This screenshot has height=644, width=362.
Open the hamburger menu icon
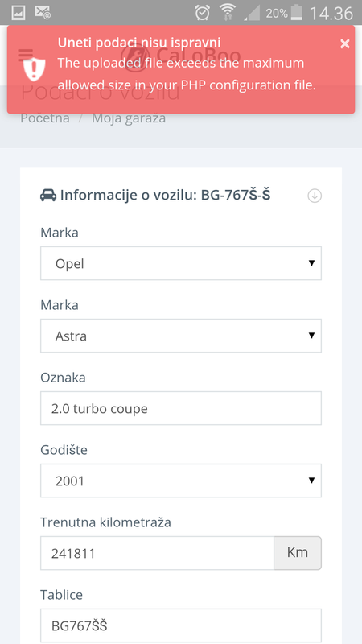pos(26,55)
